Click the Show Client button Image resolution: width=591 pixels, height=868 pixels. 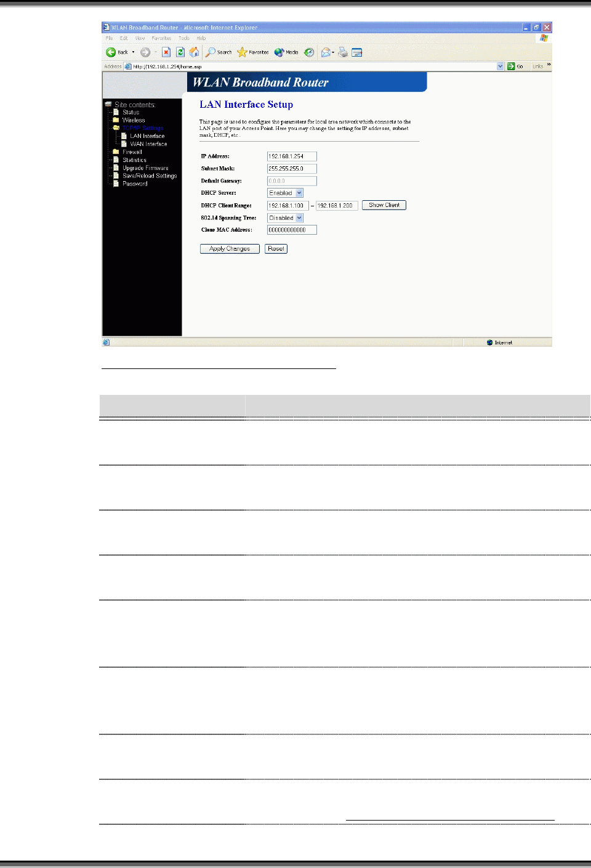[x=384, y=205]
